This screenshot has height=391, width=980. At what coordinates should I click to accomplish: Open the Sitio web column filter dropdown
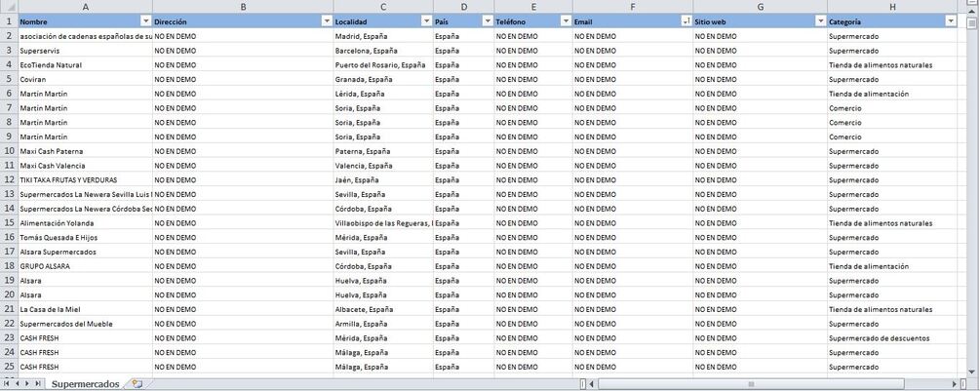point(821,21)
